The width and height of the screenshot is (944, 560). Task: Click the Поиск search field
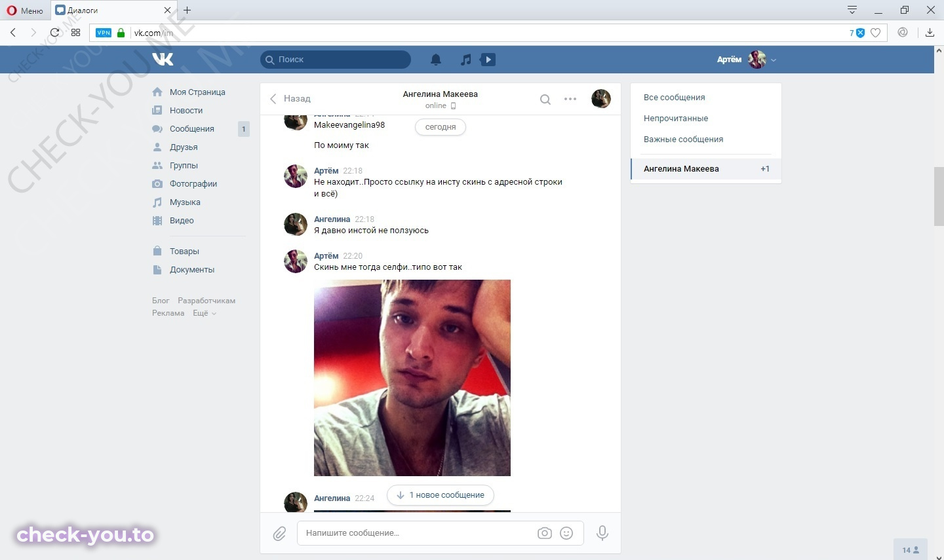tap(336, 60)
